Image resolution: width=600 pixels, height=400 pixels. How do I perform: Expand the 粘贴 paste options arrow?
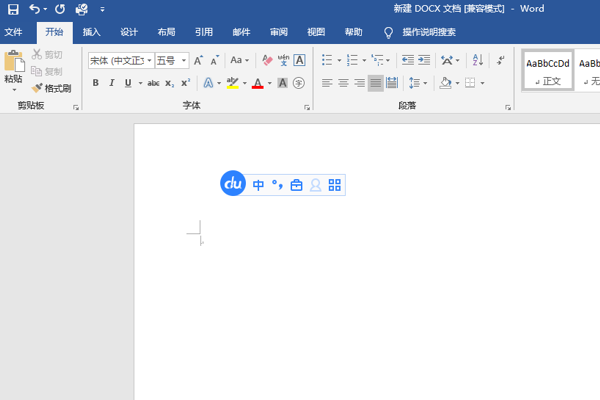[x=14, y=90]
